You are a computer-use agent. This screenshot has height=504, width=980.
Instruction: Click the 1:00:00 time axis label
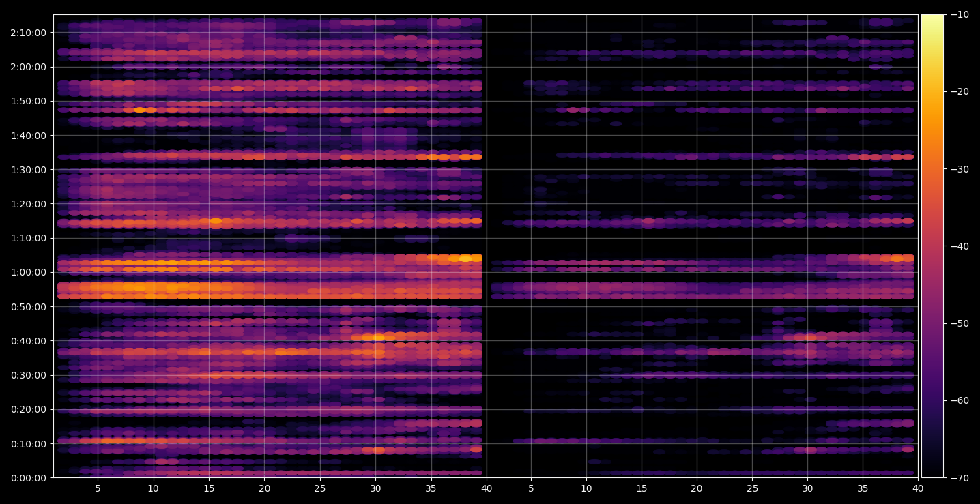[28, 272]
